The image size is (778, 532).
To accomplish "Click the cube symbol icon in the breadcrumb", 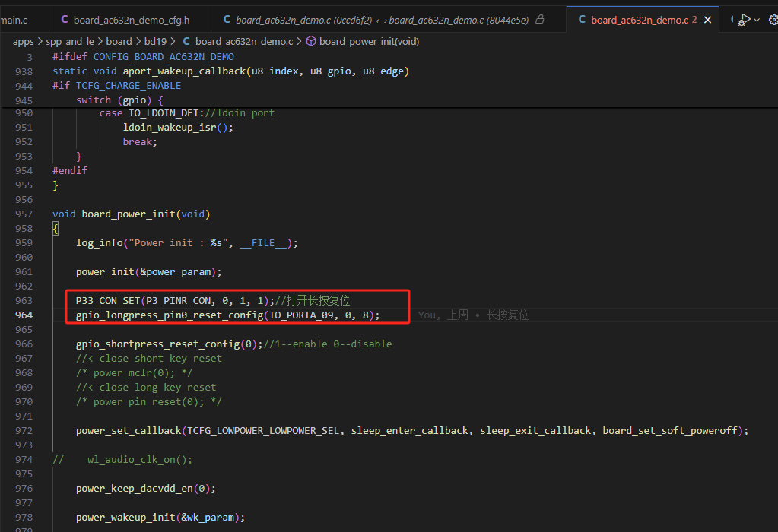I will click(311, 41).
